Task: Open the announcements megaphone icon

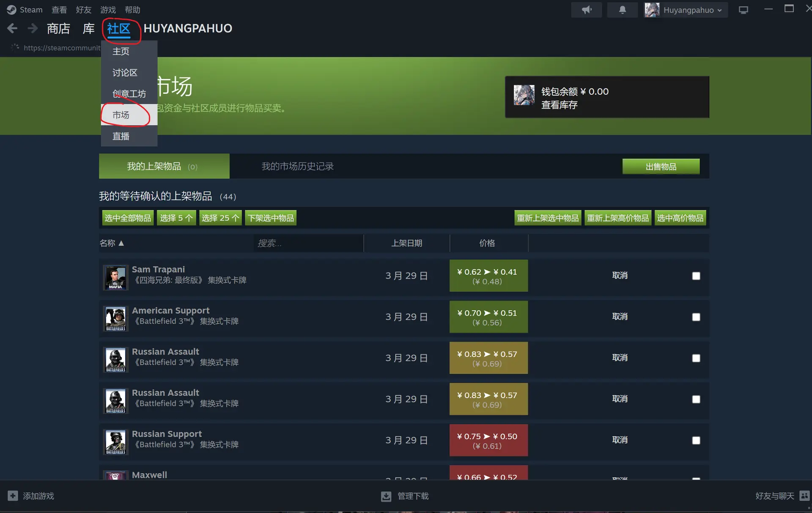Action: (x=587, y=10)
